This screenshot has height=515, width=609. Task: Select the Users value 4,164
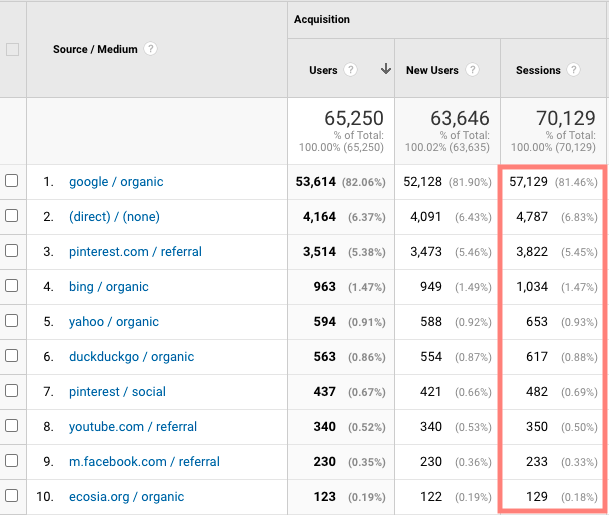tap(319, 217)
